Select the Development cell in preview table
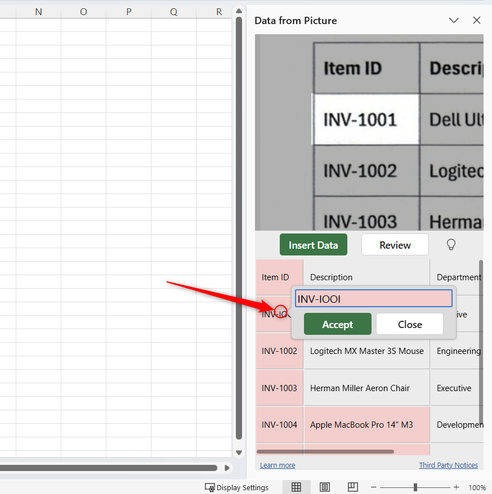This screenshot has height=494, width=492. 457,424
